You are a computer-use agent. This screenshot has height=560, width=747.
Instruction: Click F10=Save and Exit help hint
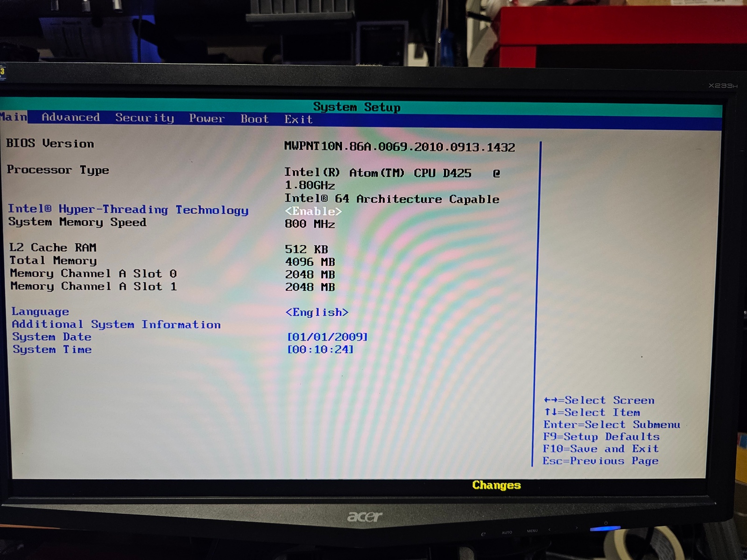601,449
